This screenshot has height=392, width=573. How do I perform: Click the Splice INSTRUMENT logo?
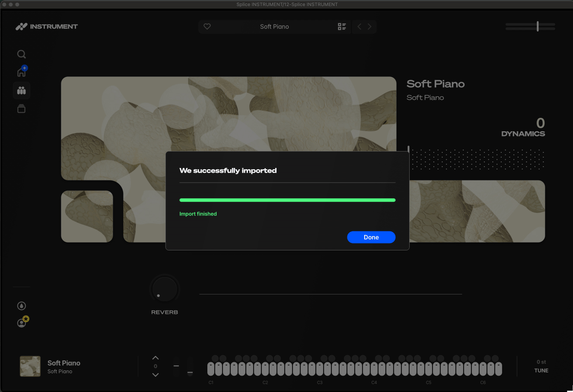(47, 26)
